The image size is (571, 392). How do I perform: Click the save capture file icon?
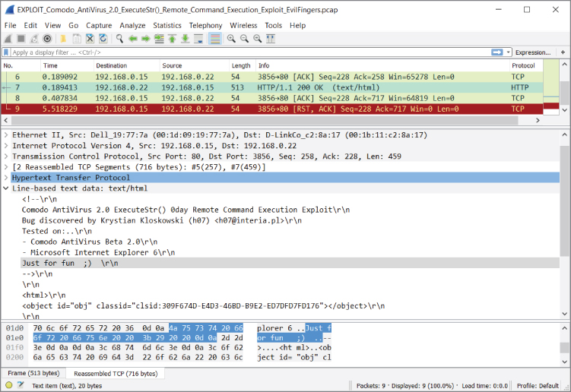[x=77, y=39]
